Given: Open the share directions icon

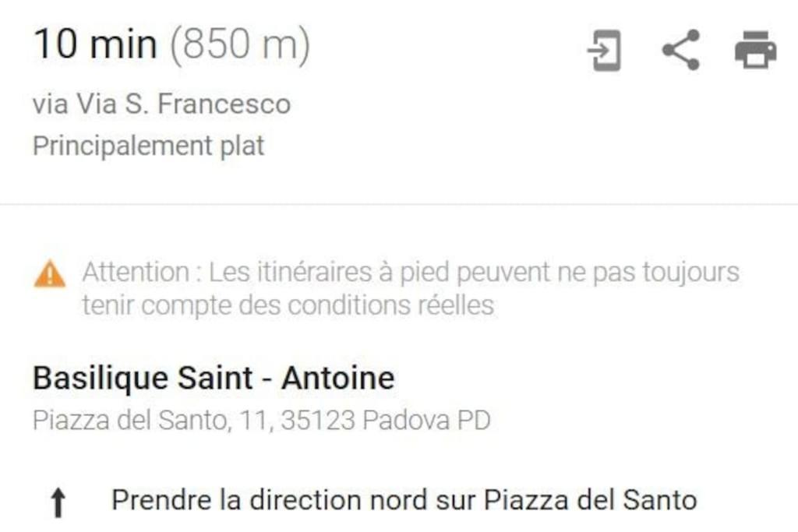Looking at the screenshot, I should pyautogui.click(x=680, y=50).
